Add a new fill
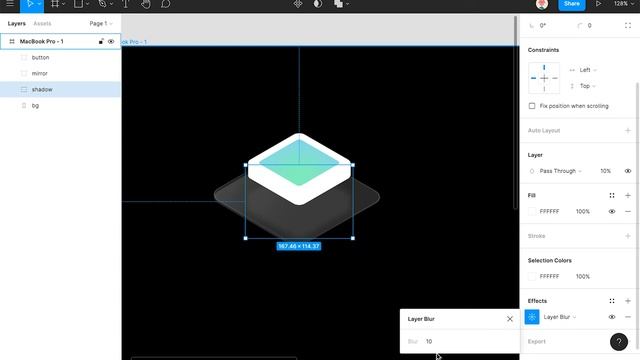The image size is (640, 360). [x=628, y=196]
